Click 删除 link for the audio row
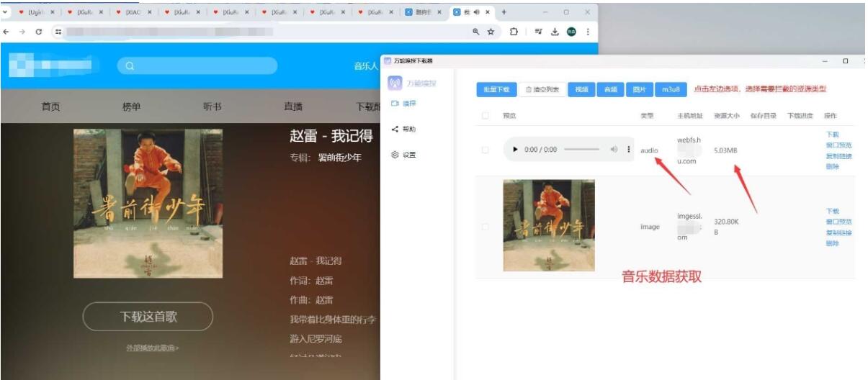The image size is (868, 380). pyautogui.click(x=832, y=167)
